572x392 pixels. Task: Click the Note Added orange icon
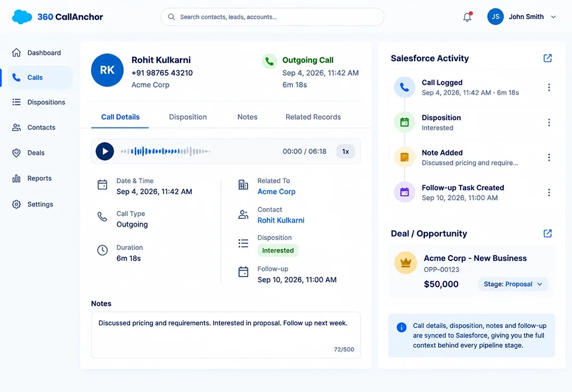pyautogui.click(x=405, y=157)
